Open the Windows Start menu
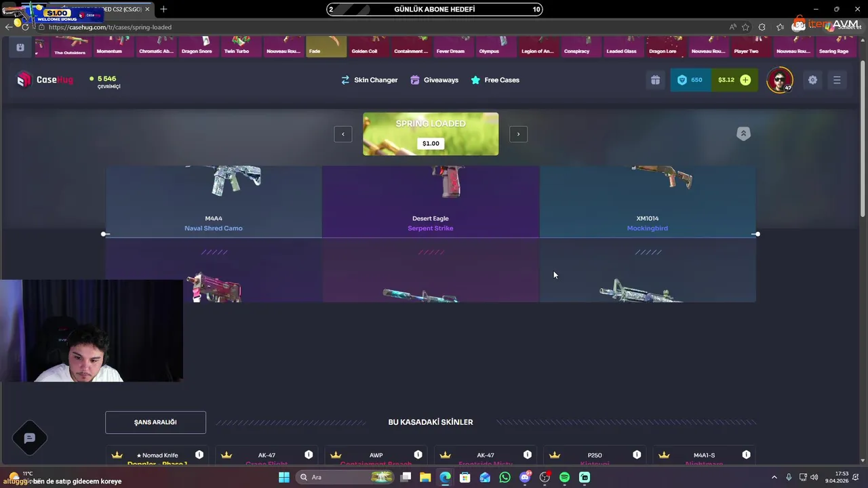Viewport: 868px width, 488px height. (x=283, y=477)
